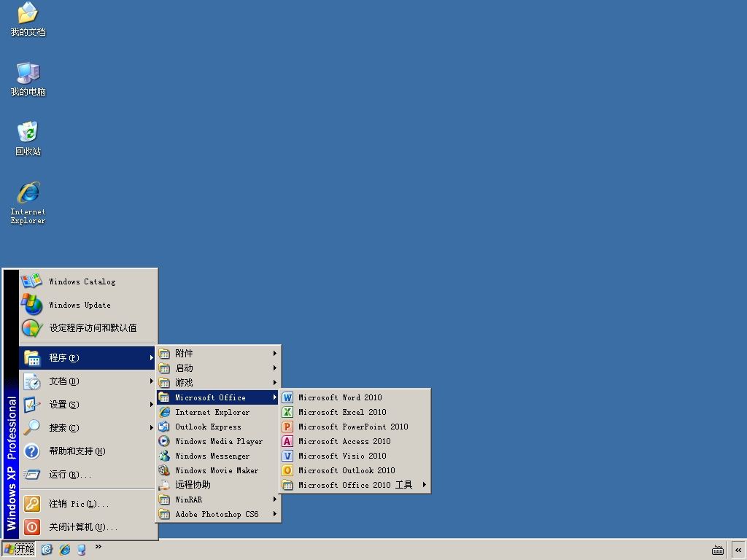Click the 帮助和支持 question mark icon
Viewport: 747px width, 560px height.
coord(32,451)
